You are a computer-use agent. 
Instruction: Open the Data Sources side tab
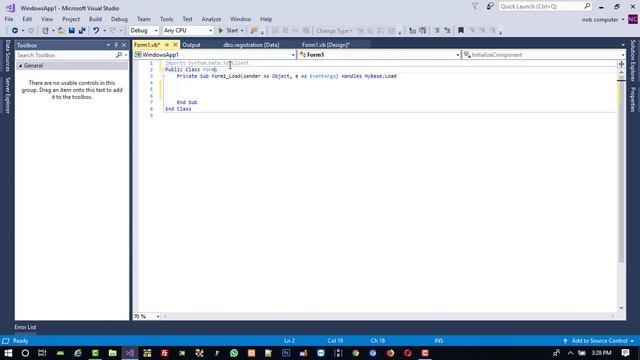coord(7,56)
